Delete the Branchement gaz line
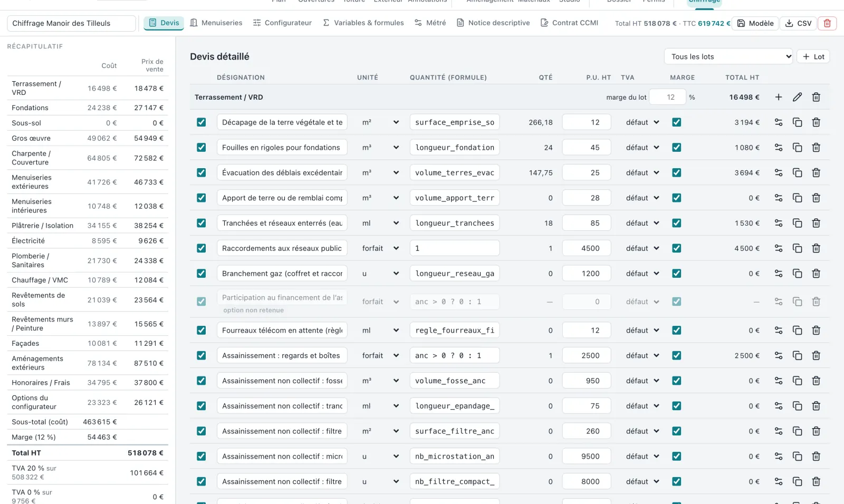Viewport: 844px width, 504px height. point(816,274)
